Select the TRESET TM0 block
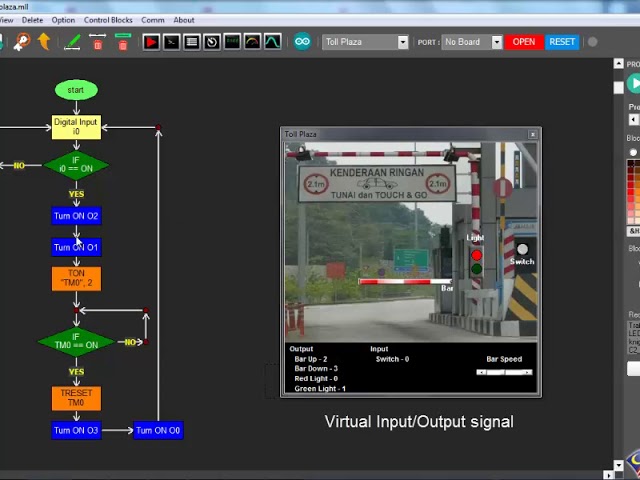Viewport: 640px width, 480px height. point(76,398)
